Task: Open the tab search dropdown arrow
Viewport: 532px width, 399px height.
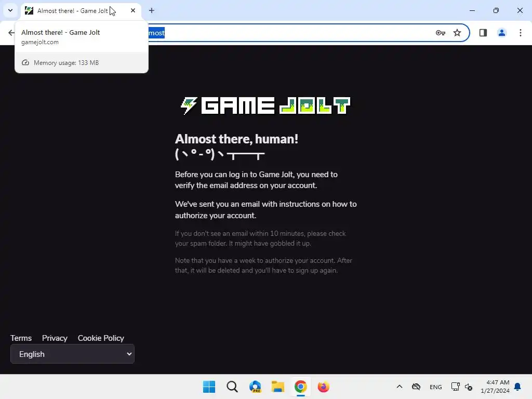Action: [10, 10]
